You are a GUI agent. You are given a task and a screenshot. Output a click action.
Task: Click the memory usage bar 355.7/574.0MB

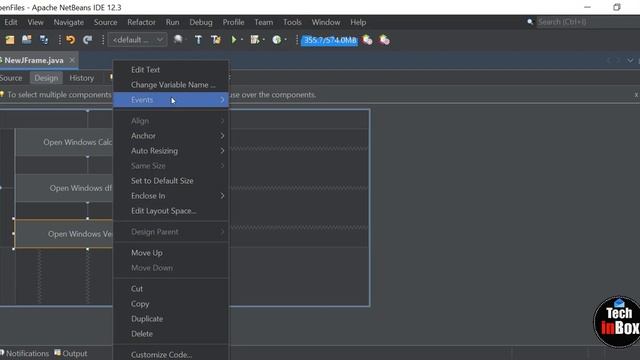pos(330,40)
